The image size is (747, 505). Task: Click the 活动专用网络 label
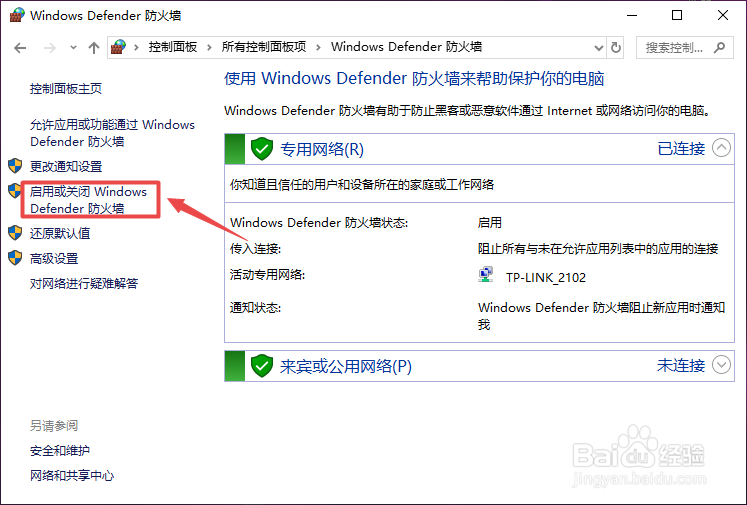pyautogui.click(x=267, y=275)
